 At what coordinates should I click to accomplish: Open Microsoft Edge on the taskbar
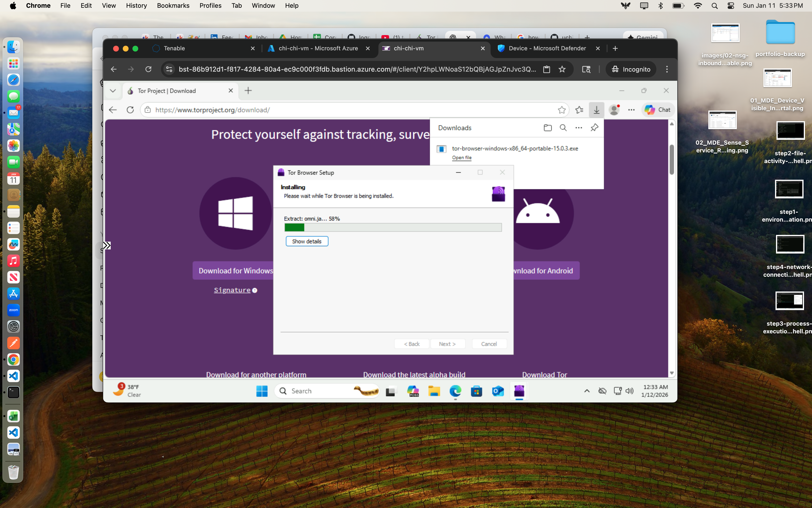(x=455, y=391)
